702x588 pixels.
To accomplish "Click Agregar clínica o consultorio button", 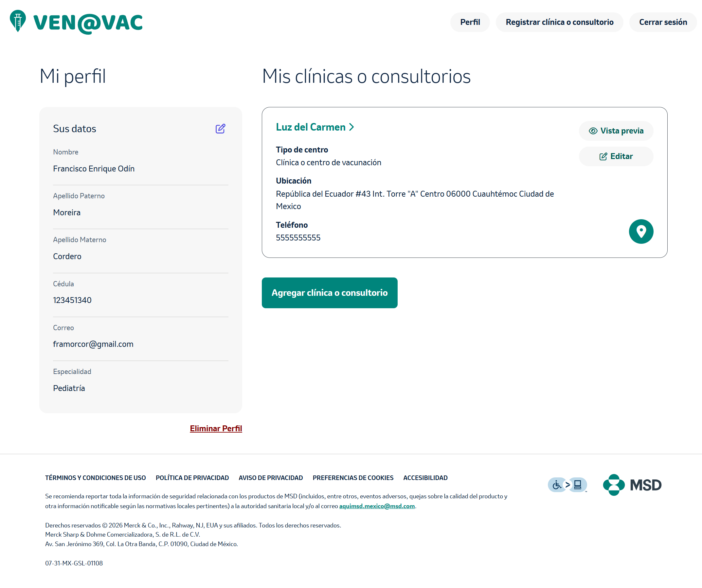I will point(329,293).
